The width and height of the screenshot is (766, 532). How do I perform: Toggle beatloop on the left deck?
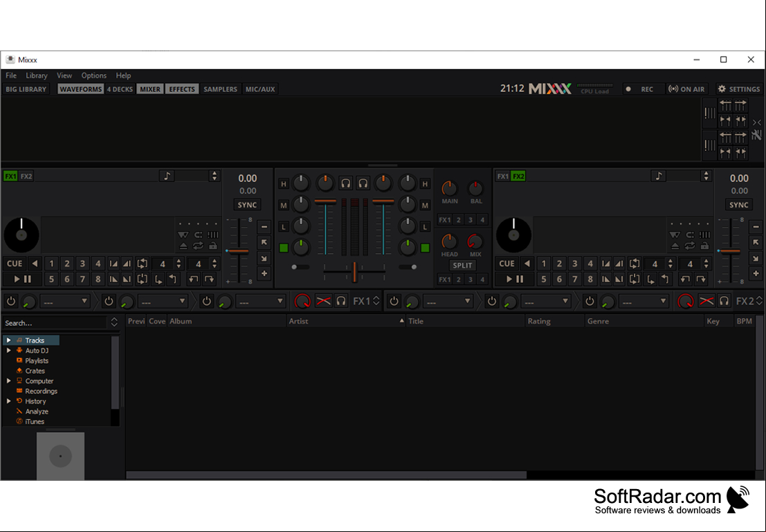point(142,264)
